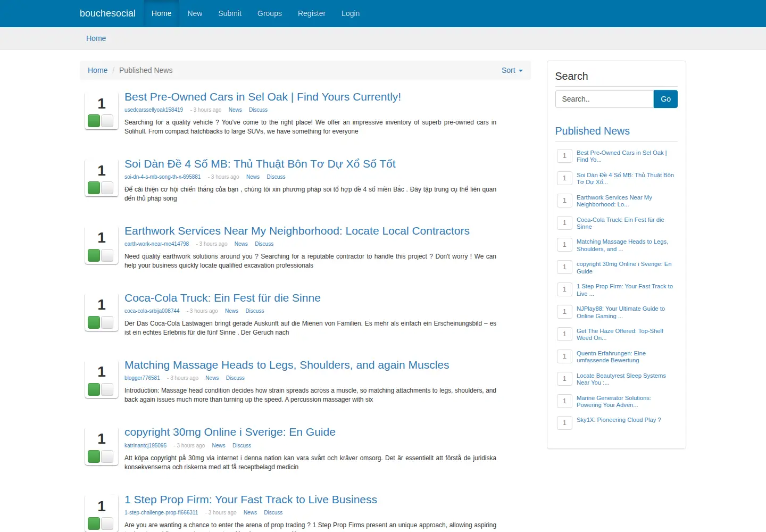This screenshot has width=766, height=532.
Task: Open user katrinantcj195095 profile link
Action: [145, 446]
